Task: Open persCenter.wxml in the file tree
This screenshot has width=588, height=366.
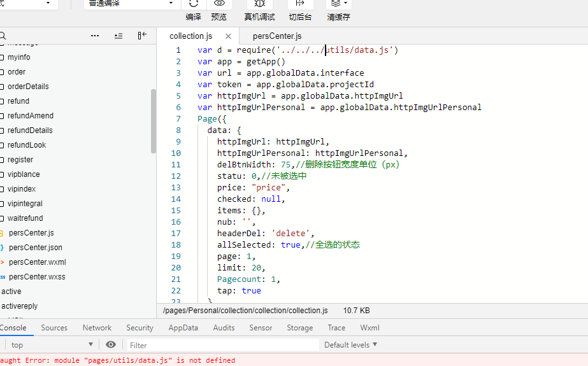Action: (37, 262)
